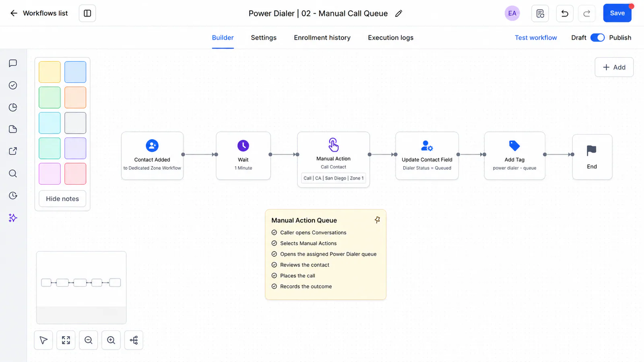Image resolution: width=644 pixels, height=362 pixels.
Task: Open the Execution logs tab
Action: tap(390, 37)
